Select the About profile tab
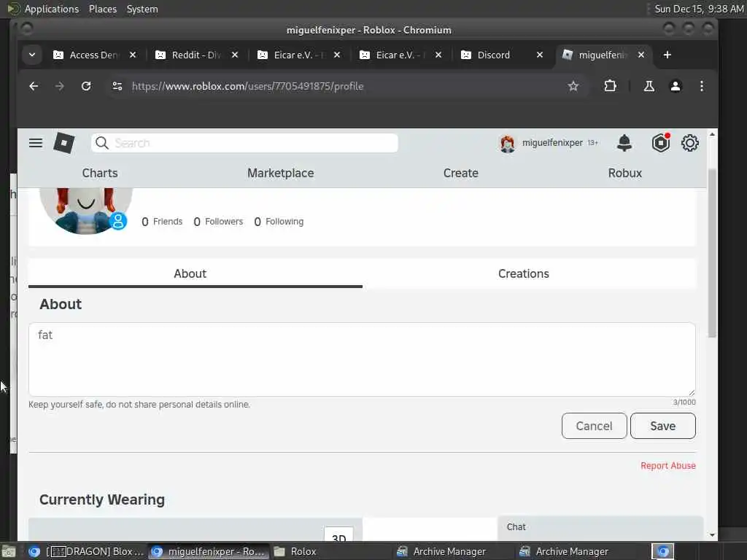 (x=196, y=273)
